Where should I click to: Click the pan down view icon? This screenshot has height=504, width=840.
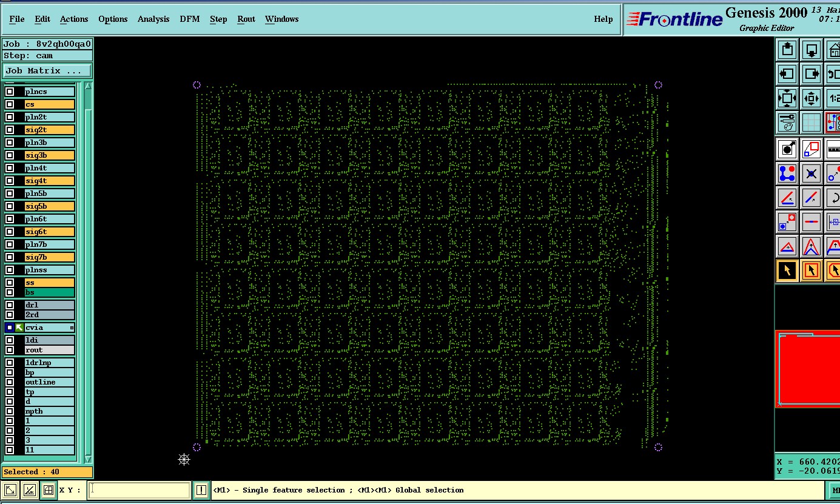pyautogui.click(x=811, y=50)
